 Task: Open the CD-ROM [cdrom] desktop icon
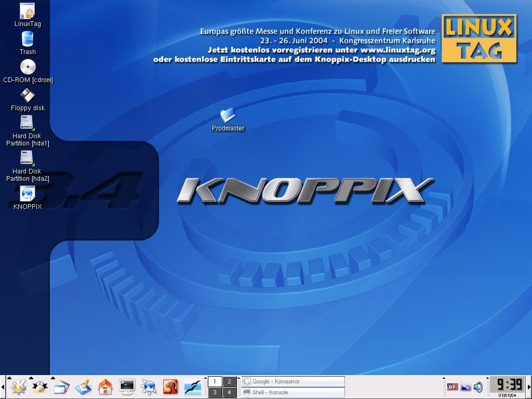[x=28, y=71]
